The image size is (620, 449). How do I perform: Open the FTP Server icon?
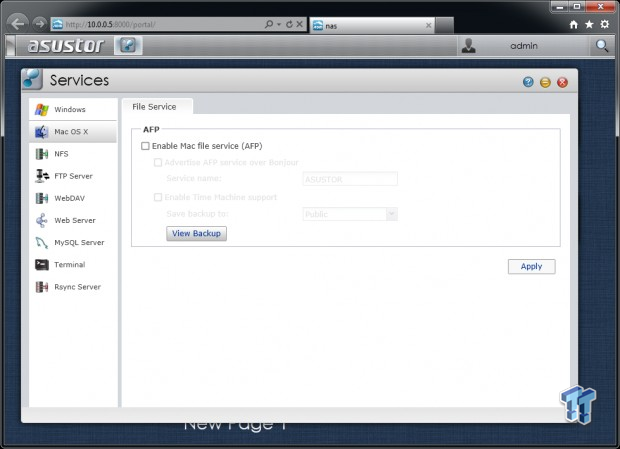click(42, 176)
